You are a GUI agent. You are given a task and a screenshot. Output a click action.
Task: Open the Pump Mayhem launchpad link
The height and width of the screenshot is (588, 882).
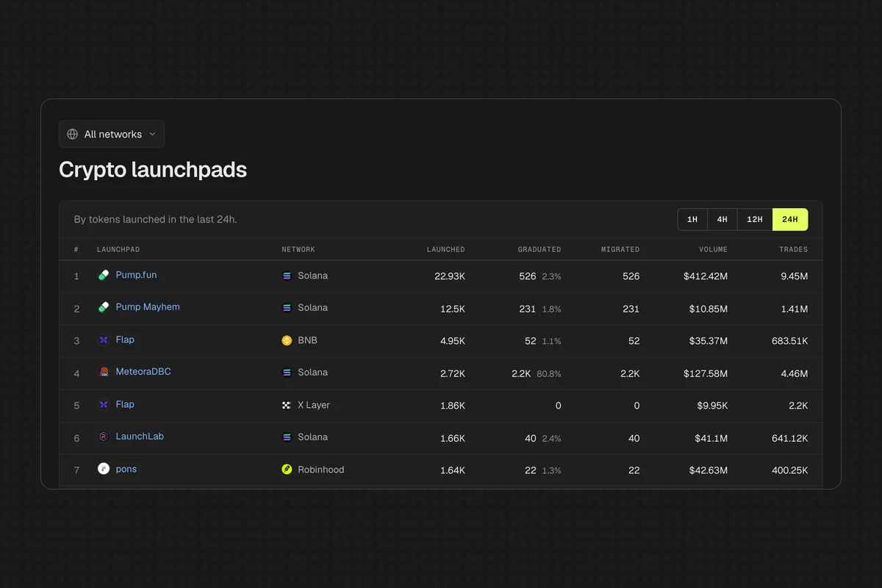[148, 307]
